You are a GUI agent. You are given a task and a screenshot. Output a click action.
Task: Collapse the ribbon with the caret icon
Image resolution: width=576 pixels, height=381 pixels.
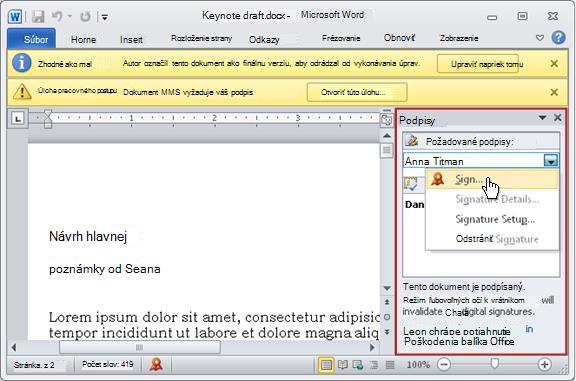pos(540,37)
